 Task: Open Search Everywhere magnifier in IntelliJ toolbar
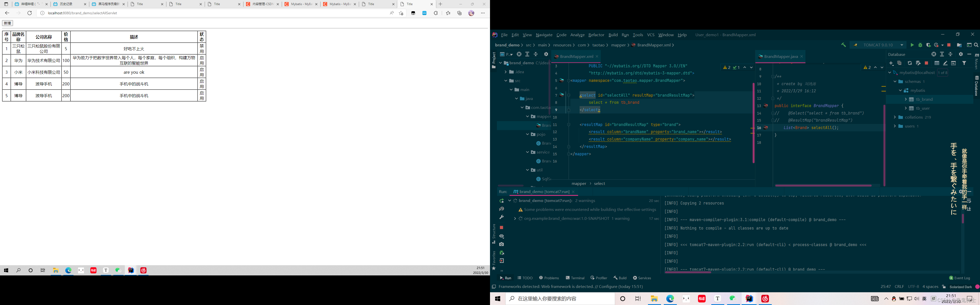[976, 45]
